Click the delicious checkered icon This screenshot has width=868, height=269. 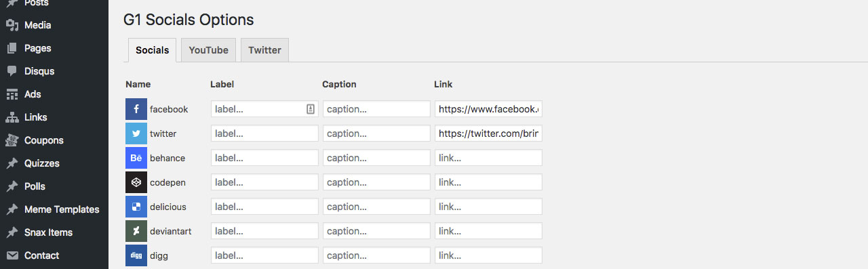(x=136, y=207)
